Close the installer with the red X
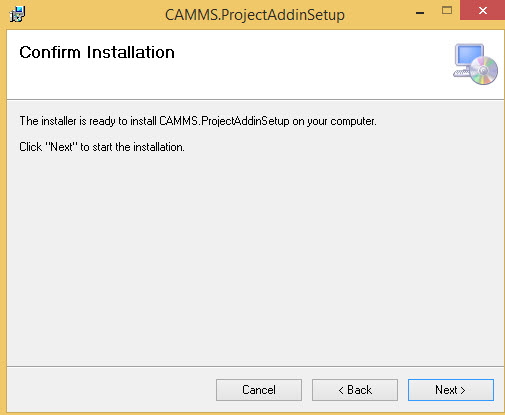 482,10
